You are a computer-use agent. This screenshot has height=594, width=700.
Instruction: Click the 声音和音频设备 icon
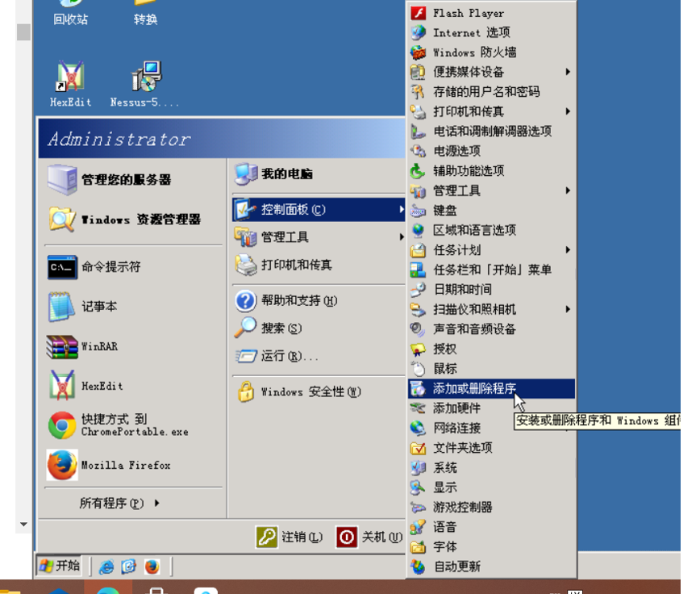[419, 329]
